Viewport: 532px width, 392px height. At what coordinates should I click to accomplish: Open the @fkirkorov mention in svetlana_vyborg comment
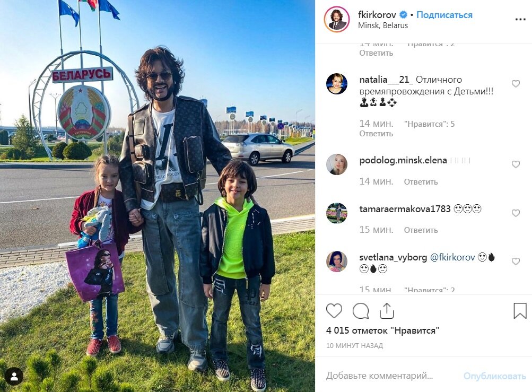click(452, 257)
